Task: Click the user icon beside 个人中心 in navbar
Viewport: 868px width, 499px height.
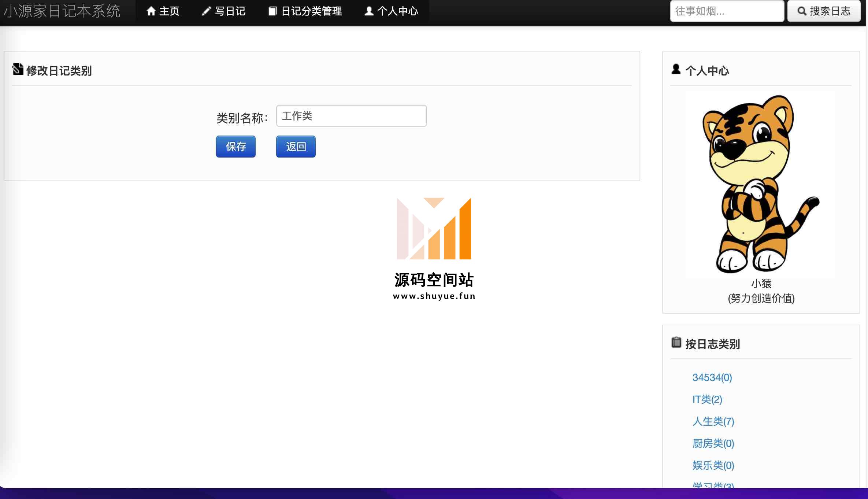Action: [369, 11]
